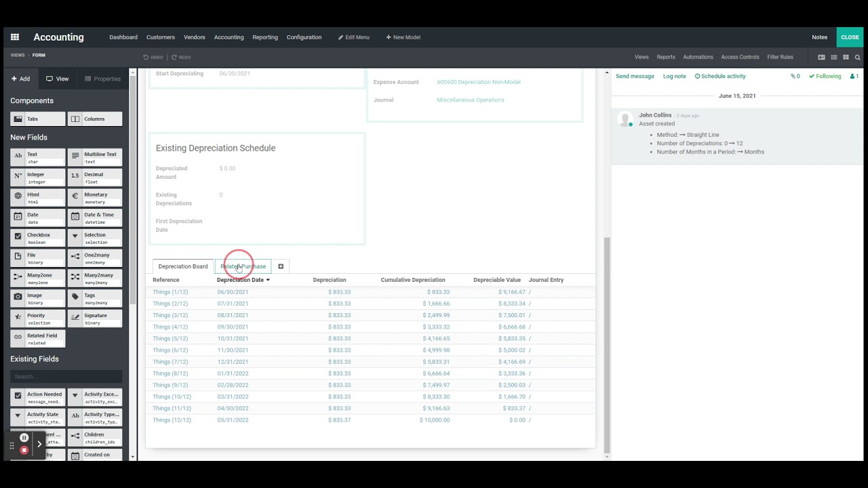Viewport: 868px width, 488px height.
Task: Switch to the Depreciation Board tab
Action: click(x=183, y=266)
